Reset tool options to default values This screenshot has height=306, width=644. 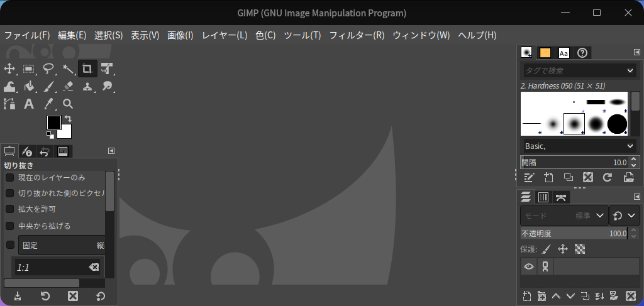pyautogui.click(x=100, y=296)
